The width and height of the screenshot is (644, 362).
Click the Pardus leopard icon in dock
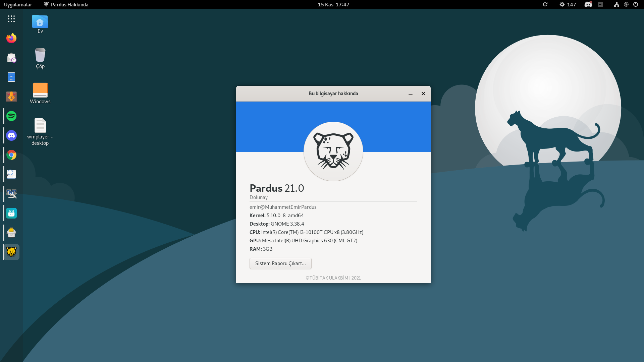(11, 252)
